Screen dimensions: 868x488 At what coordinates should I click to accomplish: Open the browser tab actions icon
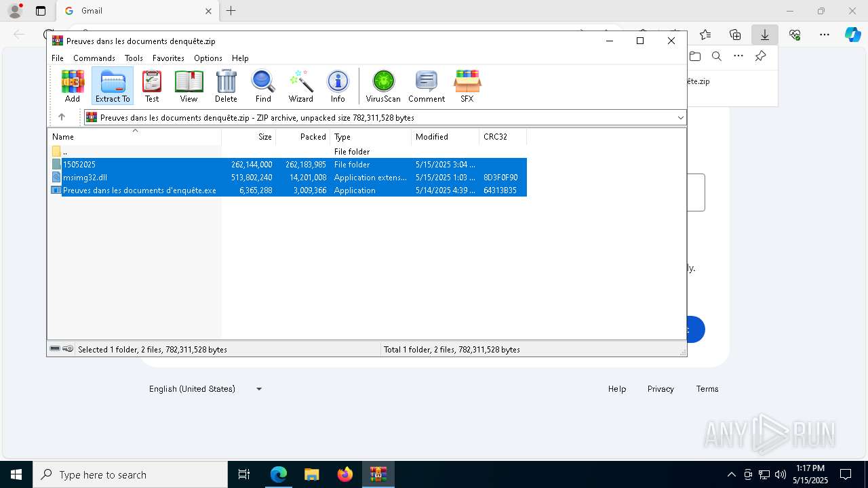[x=41, y=11]
